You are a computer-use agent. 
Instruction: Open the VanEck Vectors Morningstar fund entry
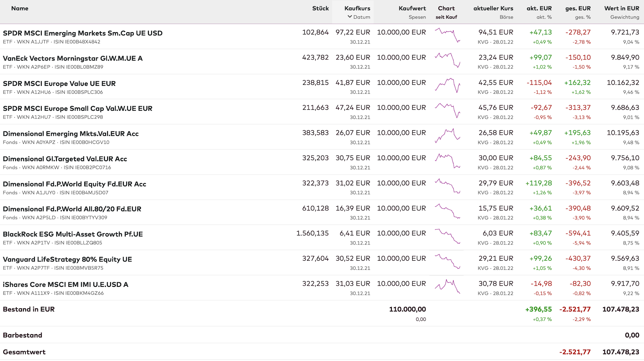coord(73,58)
